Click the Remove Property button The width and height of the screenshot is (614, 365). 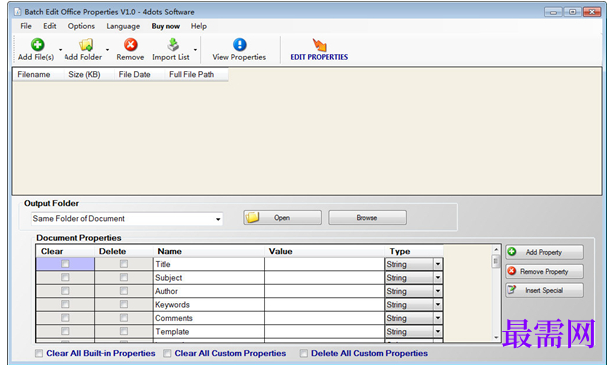[544, 271]
